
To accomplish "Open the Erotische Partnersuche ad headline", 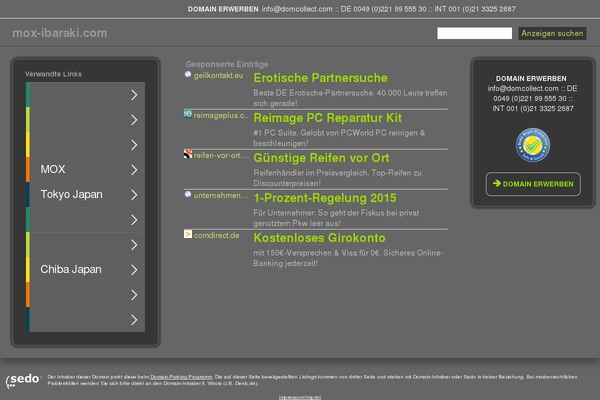I will (x=320, y=78).
